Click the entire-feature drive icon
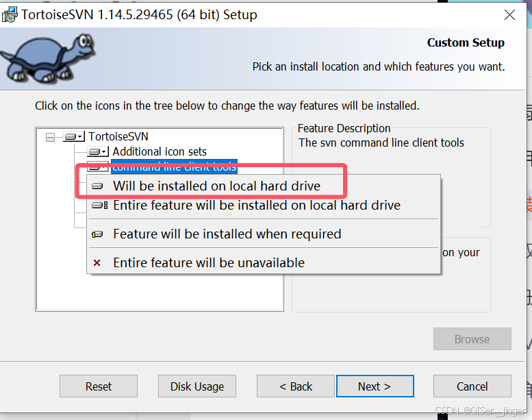The height and width of the screenshot is (420, 532). [x=100, y=206]
